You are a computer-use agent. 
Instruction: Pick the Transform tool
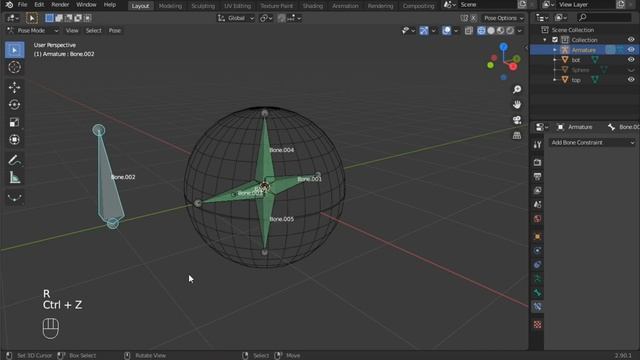15,140
